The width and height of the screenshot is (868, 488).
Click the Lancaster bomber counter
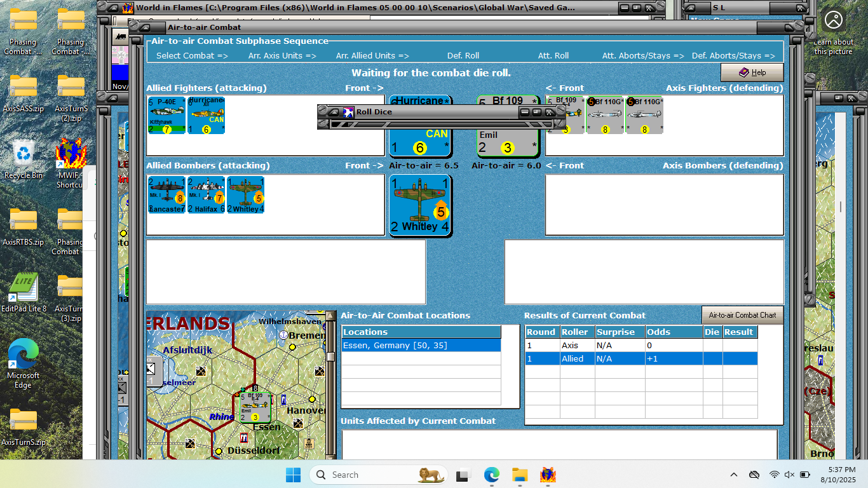tap(167, 194)
